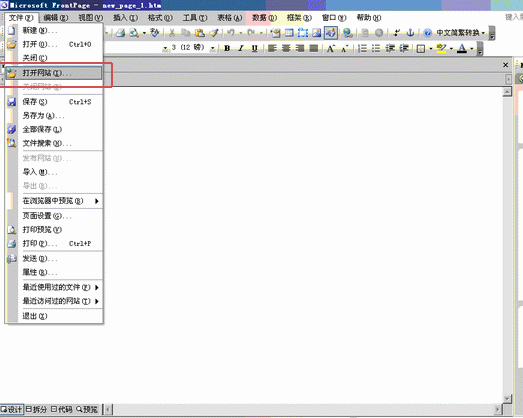Toggle Justify paragraph alignment

pyautogui.click(x=314, y=48)
